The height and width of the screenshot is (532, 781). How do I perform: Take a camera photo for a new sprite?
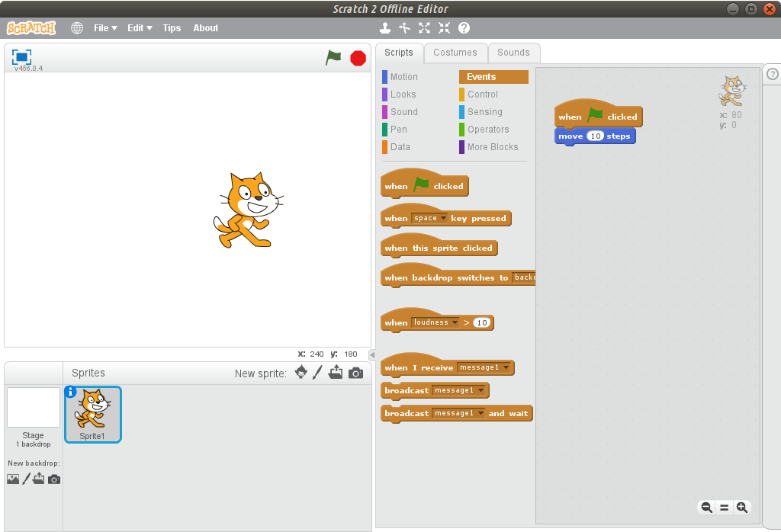click(354, 373)
